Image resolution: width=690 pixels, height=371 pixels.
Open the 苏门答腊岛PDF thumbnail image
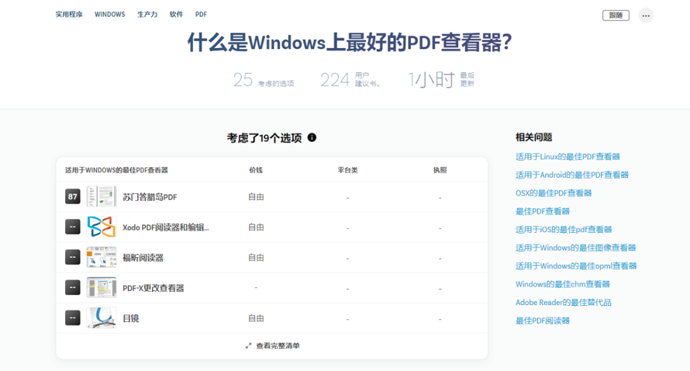tap(101, 196)
